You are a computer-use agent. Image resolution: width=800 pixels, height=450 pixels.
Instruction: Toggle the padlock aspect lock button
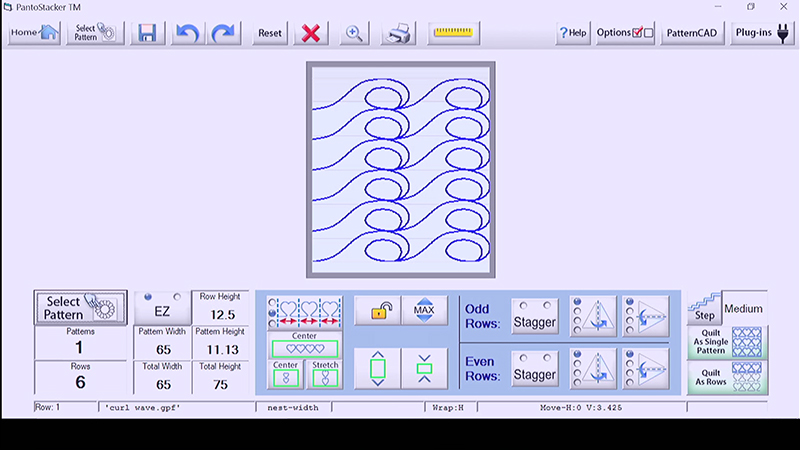click(380, 311)
